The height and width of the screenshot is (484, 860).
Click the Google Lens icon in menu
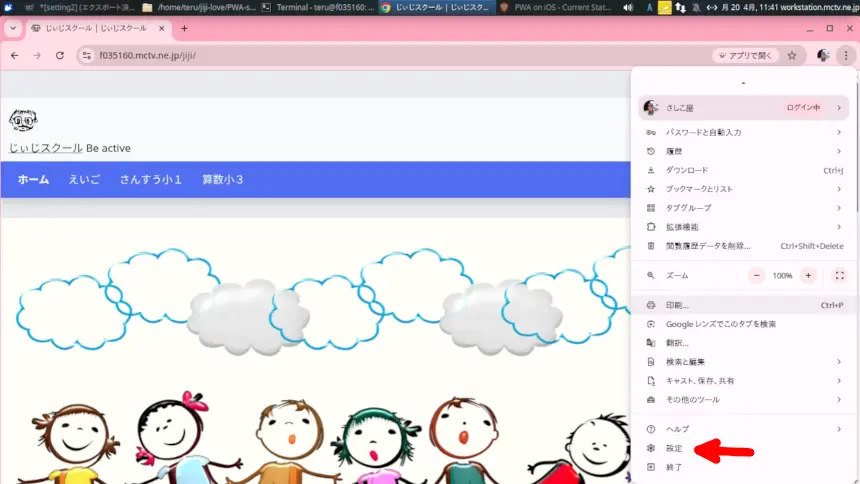click(x=651, y=324)
